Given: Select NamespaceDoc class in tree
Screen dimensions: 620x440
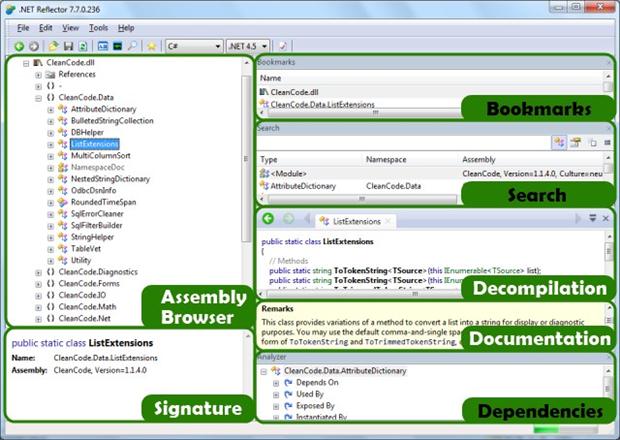Looking at the screenshot, I should (98, 167).
